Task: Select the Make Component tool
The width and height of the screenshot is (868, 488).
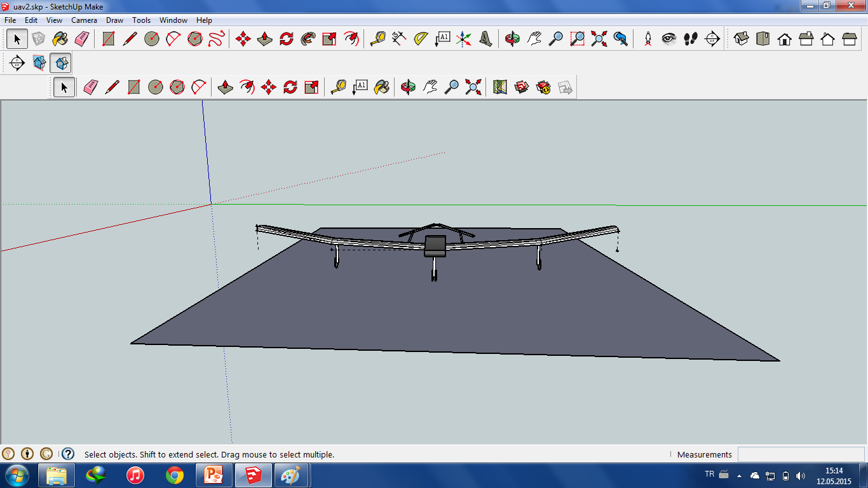Action: 38,39
